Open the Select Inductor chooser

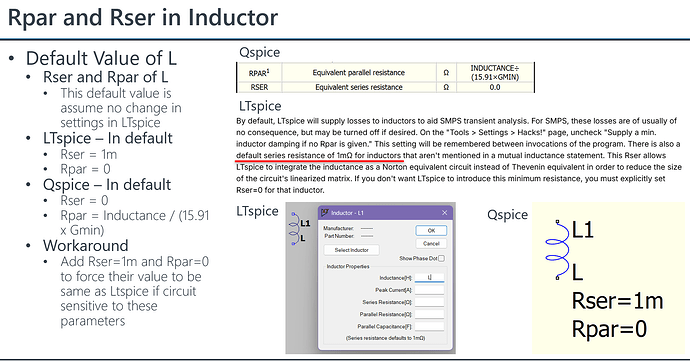pyautogui.click(x=351, y=250)
